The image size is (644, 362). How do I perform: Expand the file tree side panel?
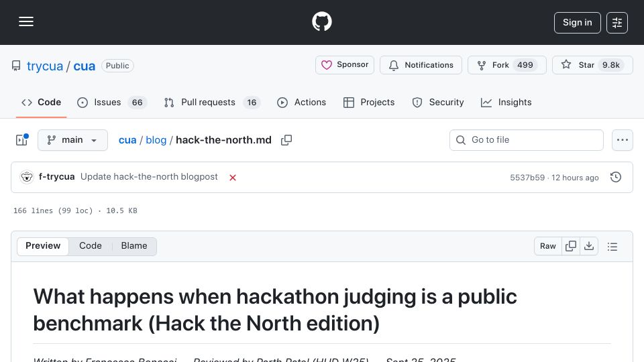(x=21, y=140)
